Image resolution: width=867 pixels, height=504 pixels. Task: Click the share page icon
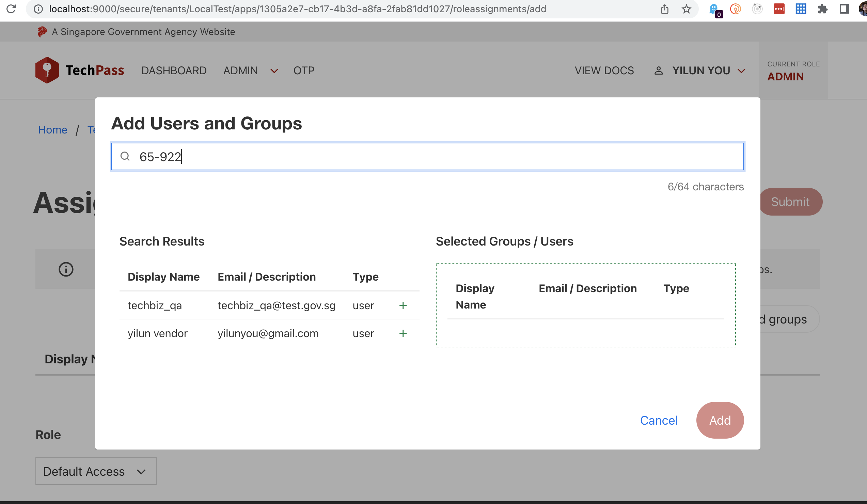coord(664,9)
